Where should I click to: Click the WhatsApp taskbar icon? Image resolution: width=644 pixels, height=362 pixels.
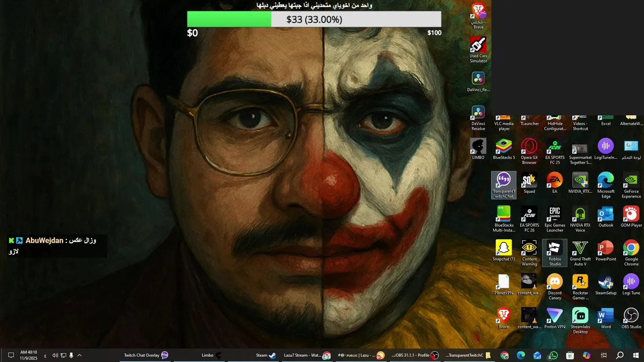point(553,355)
